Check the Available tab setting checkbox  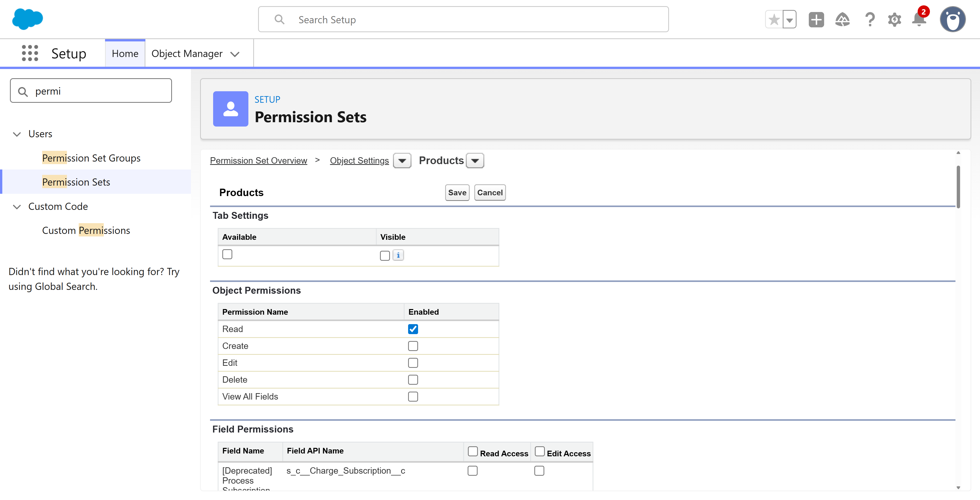click(x=227, y=254)
